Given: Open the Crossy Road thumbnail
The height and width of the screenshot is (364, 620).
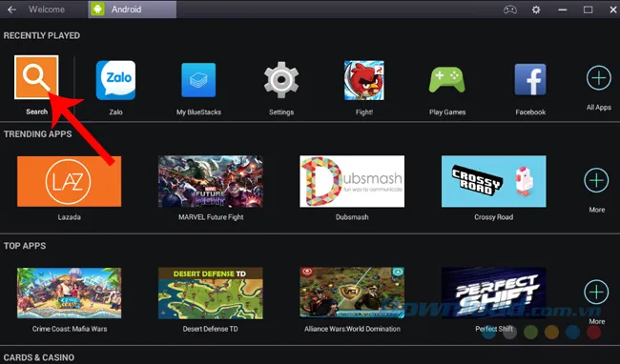Looking at the screenshot, I should pos(493,181).
